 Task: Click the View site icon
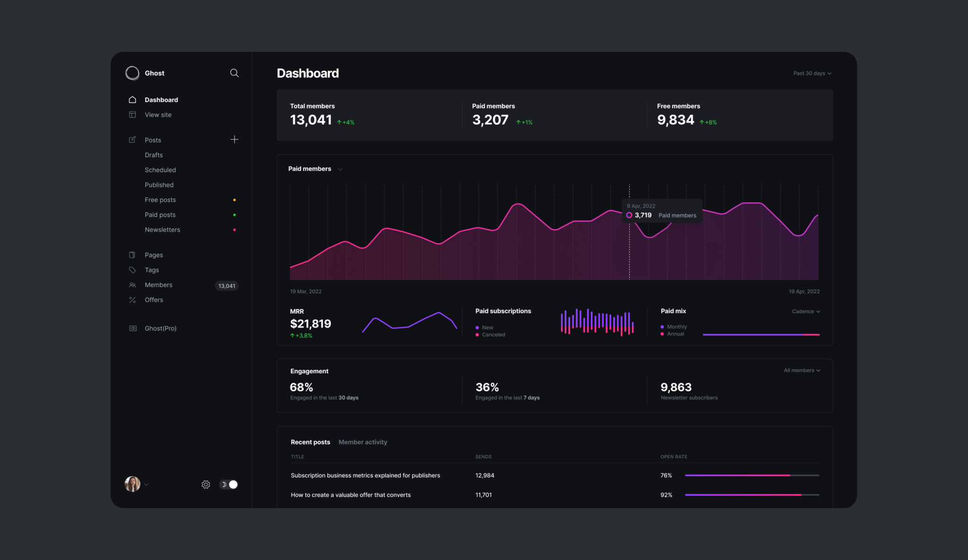132,114
